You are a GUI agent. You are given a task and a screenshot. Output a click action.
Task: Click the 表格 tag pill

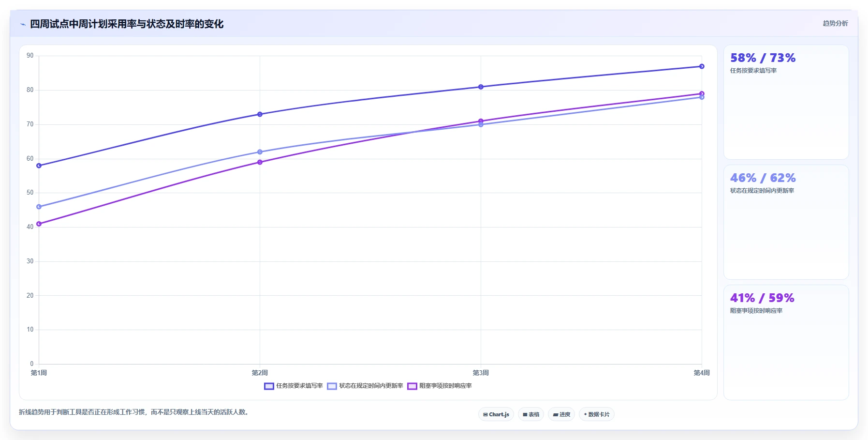pyautogui.click(x=531, y=414)
